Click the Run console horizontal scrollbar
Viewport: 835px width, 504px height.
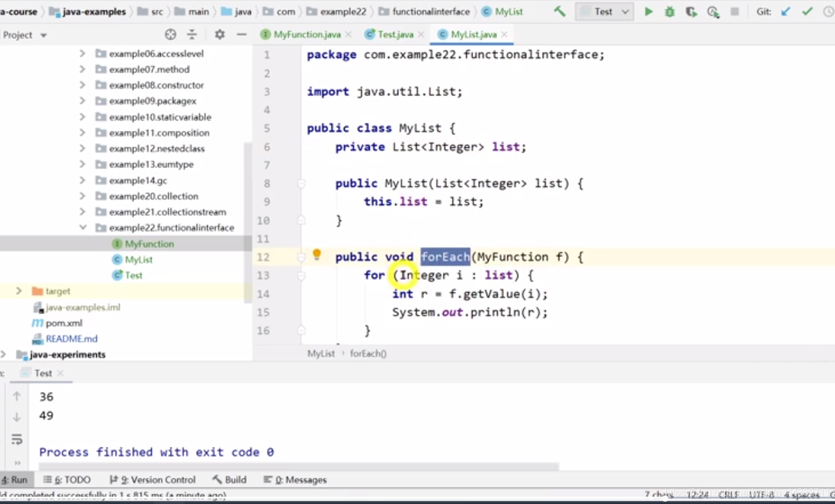pos(298,467)
